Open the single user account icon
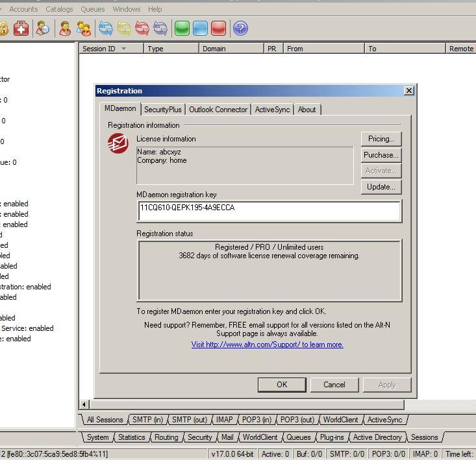Viewport: 476px width, 460px height. click(x=65, y=29)
